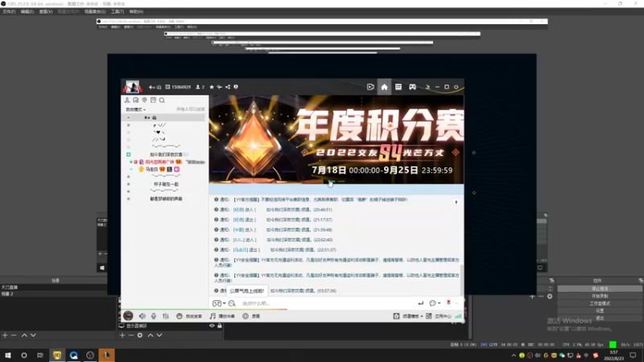Collapse the 如今我们深夜饮酒 channel
The width and height of the screenshot is (644, 362).
(x=129, y=154)
